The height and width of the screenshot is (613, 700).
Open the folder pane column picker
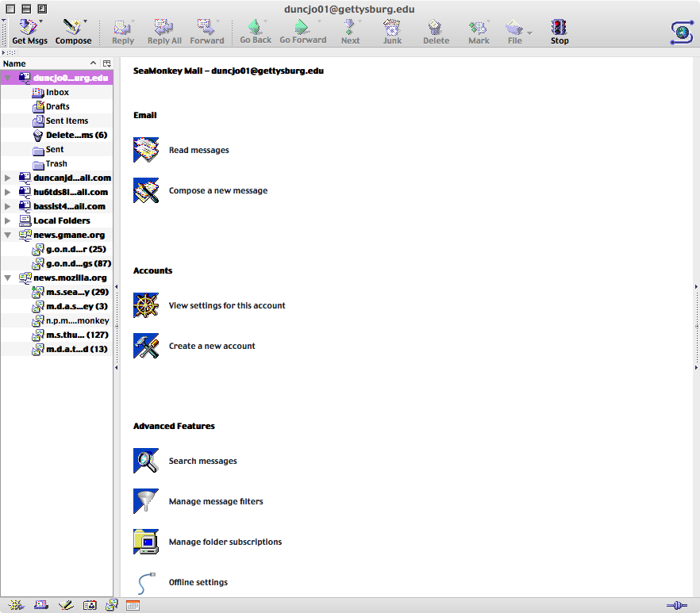pyautogui.click(x=106, y=63)
